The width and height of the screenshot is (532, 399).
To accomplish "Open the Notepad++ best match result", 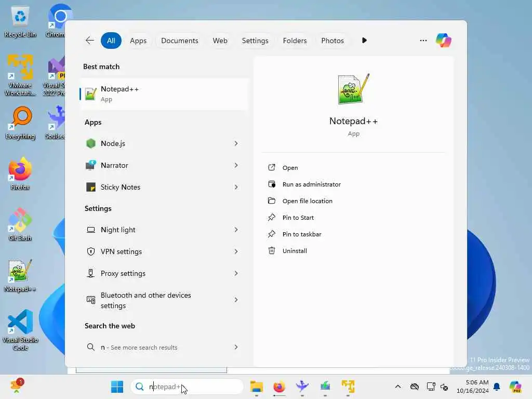I will (x=164, y=94).
